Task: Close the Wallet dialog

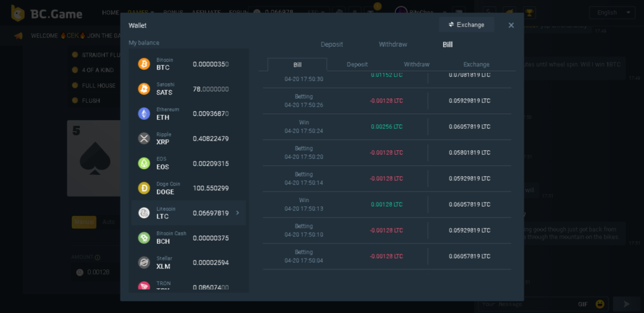Action: pyautogui.click(x=511, y=25)
